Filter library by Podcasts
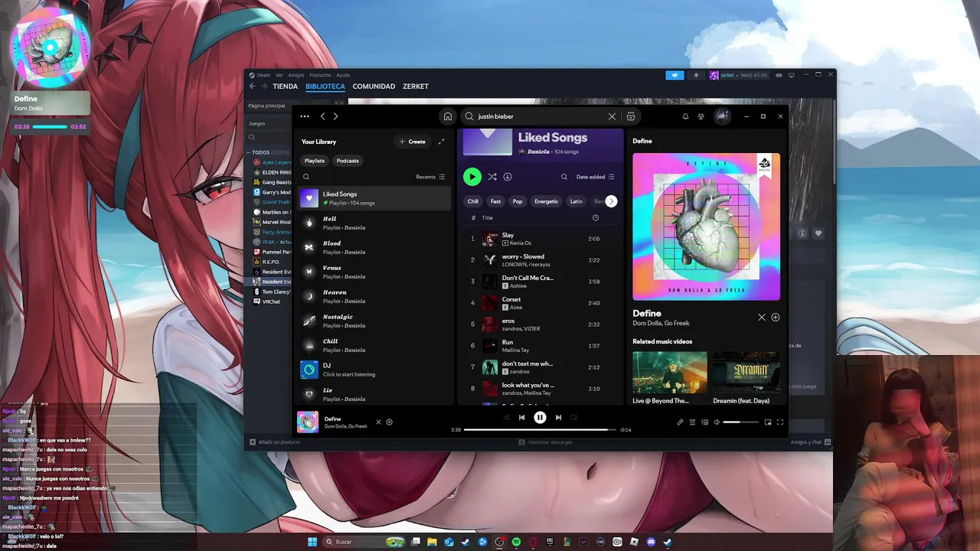Screen dimensions: 980x551 point(348,161)
